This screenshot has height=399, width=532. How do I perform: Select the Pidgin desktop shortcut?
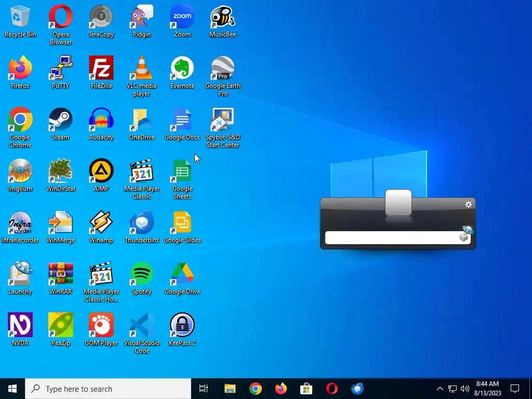coord(141,21)
